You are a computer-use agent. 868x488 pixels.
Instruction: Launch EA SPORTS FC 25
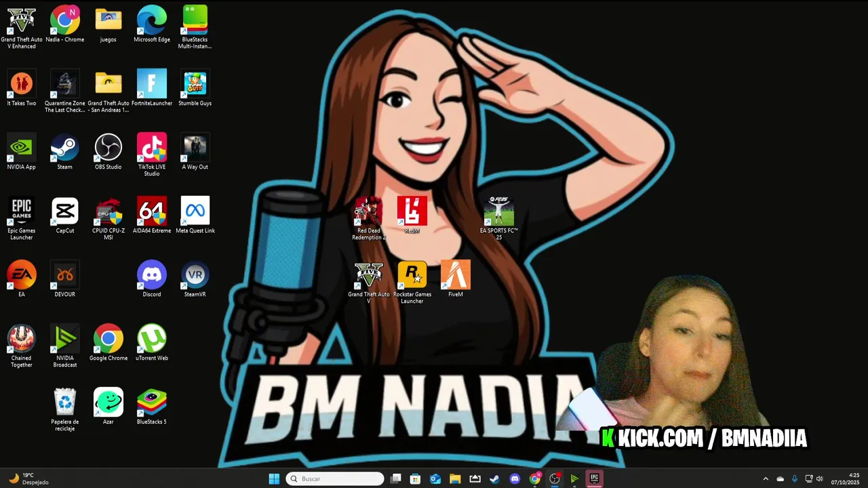click(x=499, y=219)
